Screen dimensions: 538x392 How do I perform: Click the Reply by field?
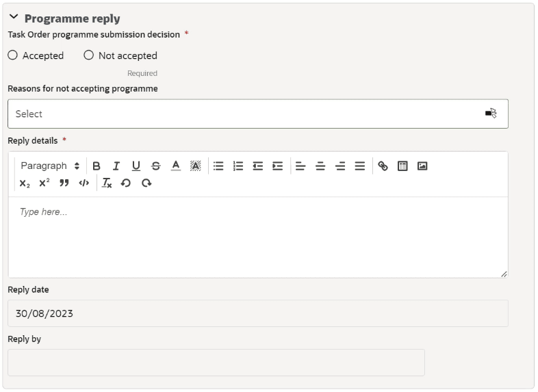[216, 363]
